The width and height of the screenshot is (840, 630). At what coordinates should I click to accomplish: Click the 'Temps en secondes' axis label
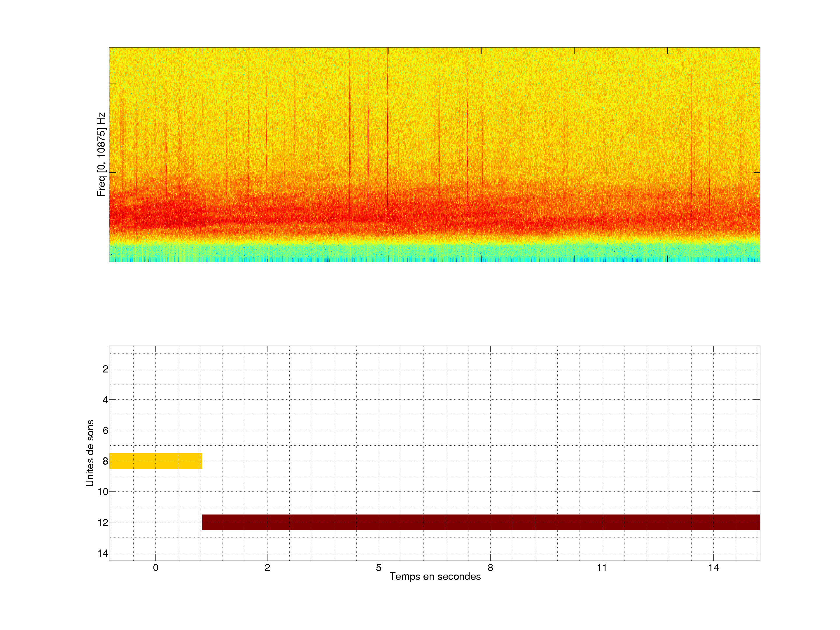435,576
